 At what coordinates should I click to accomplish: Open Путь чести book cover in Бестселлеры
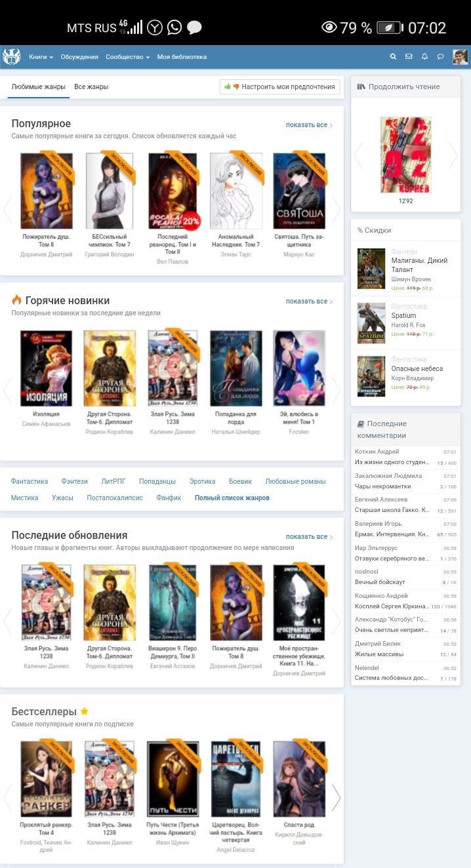pos(173,779)
